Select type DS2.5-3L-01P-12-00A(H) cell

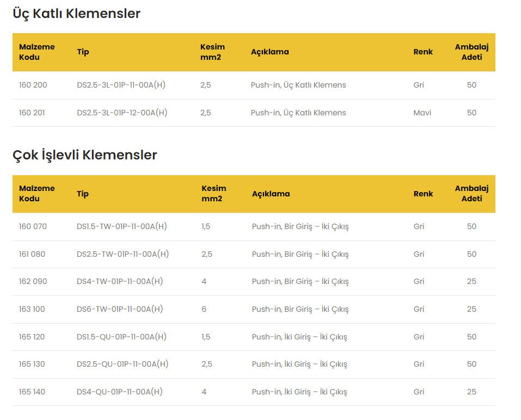click(122, 113)
